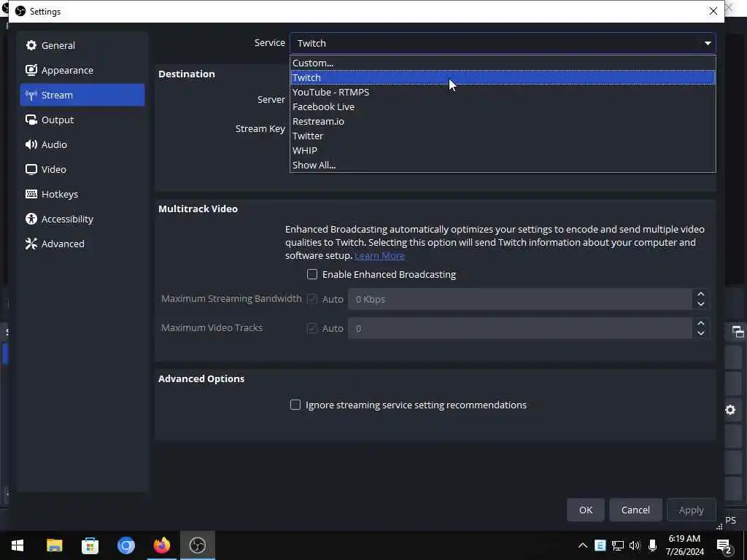
Task: Decrease Maximum Video Tracks spinner value
Action: coord(701,333)
